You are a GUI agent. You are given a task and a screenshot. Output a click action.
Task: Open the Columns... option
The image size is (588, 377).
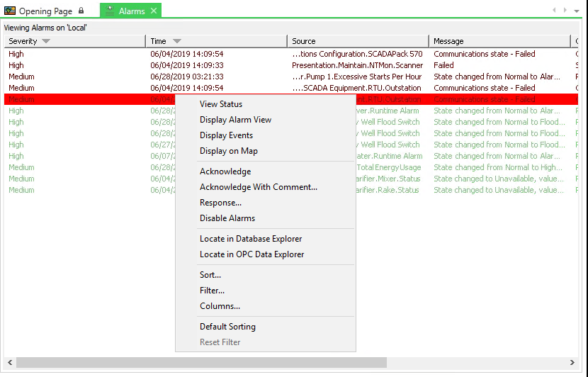(x=220, y=306)
